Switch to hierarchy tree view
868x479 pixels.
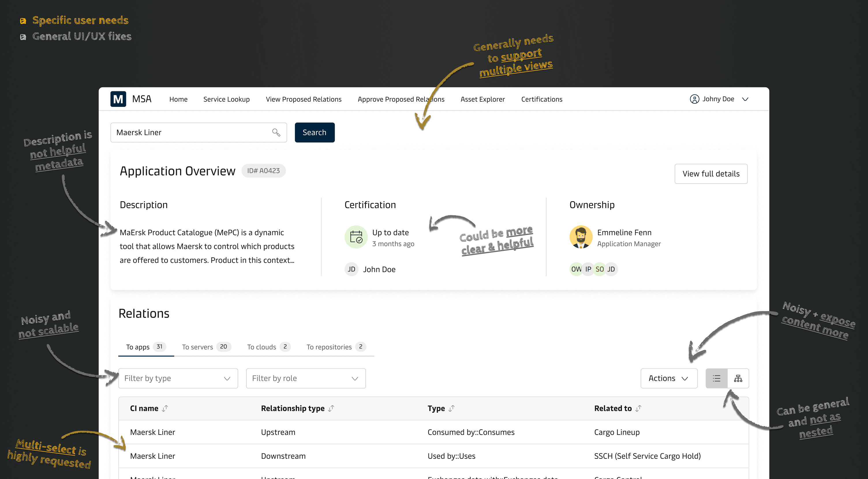(x=738, y=378)
